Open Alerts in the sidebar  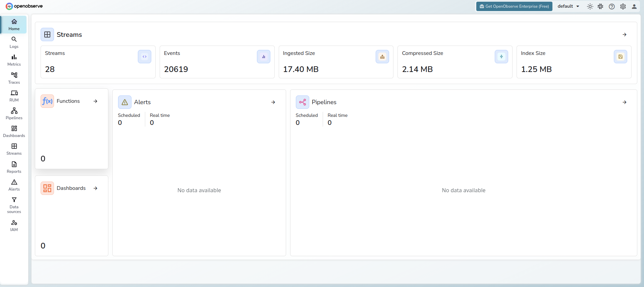(14, 185)
